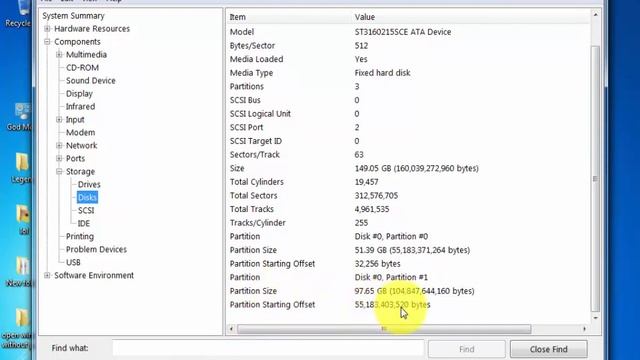Click vertical scrollbar up arrow
The height and width of the screenshot is (360, 640).
(596, 16)
